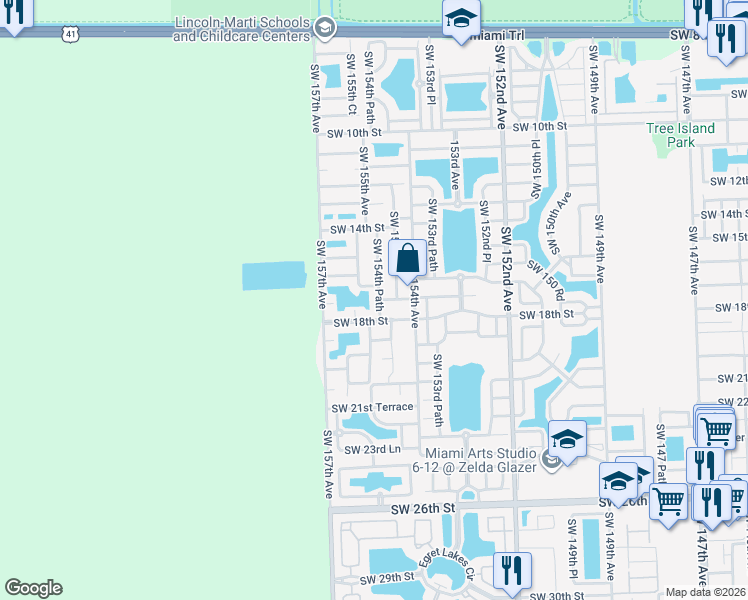Open the shopping cart marker above SW 147 Path
The width and height of the screenshot is (748, 600).
point(716,431)
